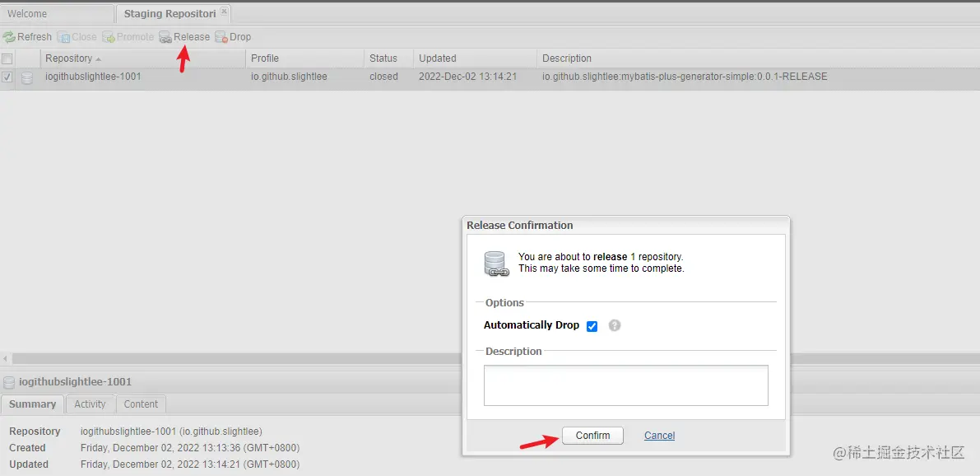980x476 pixels.
Task: Click the mybatis-plus-generator-simple:0.0.1-RELEASE description cell
Action: point(685,77)
